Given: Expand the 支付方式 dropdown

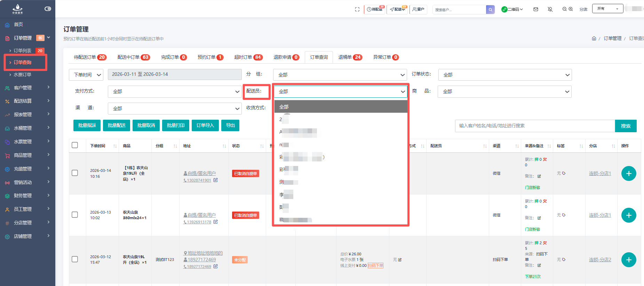Looking at the screenshot, I should [x=175, y=92].
